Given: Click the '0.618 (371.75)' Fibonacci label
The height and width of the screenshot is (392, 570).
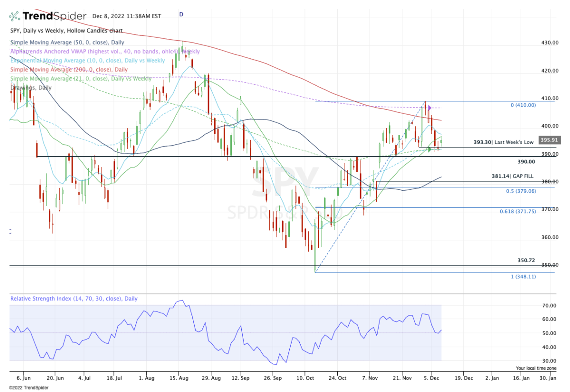Looking at the screenshot, I should tap(518, 211).
